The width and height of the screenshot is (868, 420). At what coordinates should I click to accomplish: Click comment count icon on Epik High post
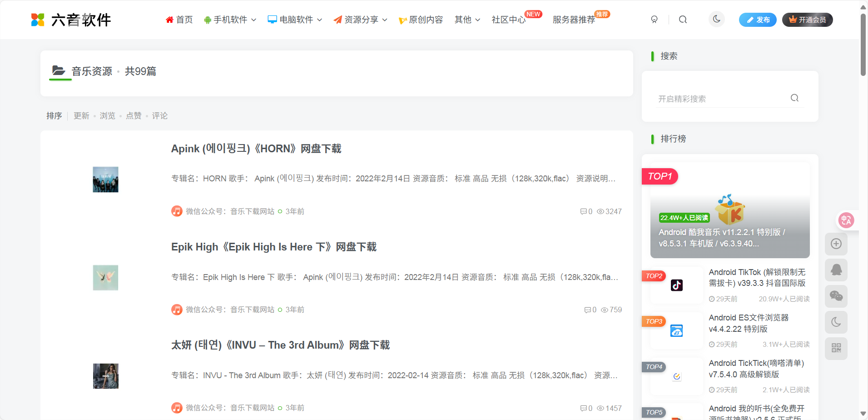click(x=587, y=310)
